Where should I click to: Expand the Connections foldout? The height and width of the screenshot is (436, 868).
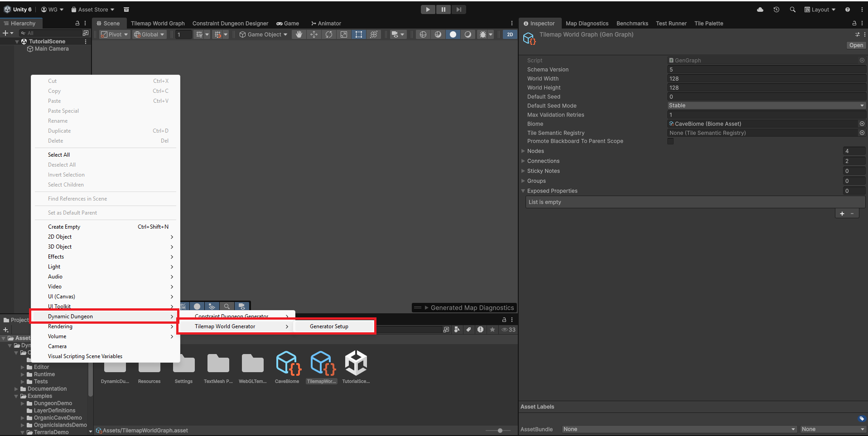(x=523, y=161)
